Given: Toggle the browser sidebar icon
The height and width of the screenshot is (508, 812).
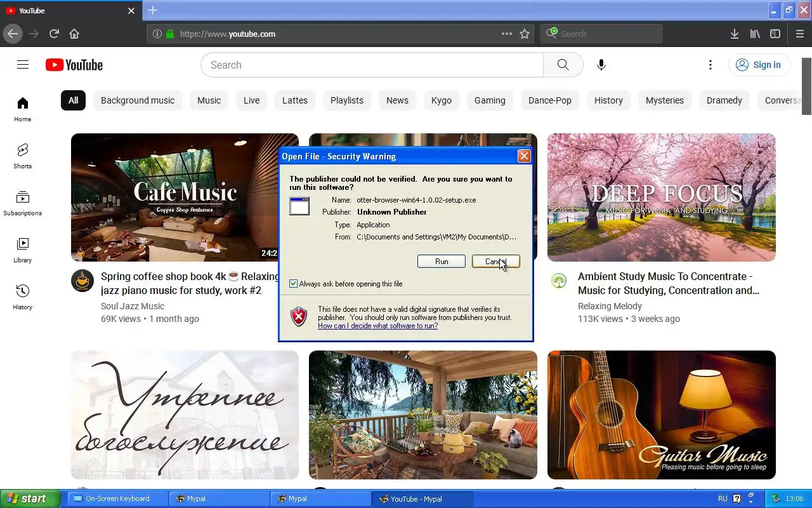Looking at the screenshot, I should click(x=775, y=34).
